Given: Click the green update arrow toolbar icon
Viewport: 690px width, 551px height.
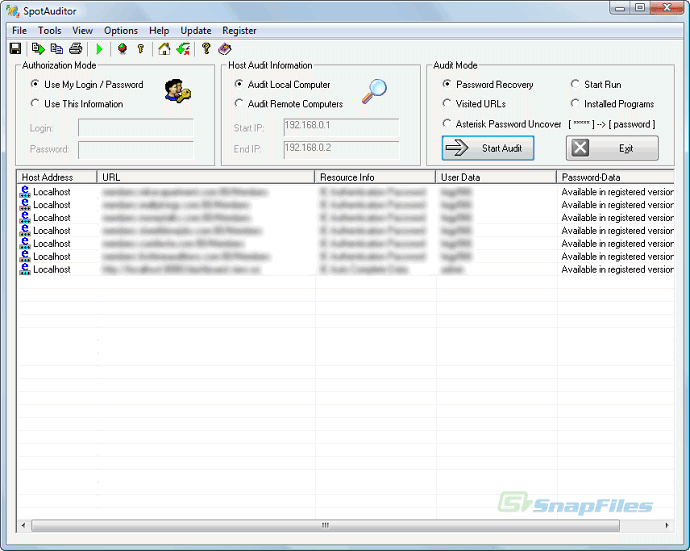Looking at the screenshot, I should pos(183,48).
